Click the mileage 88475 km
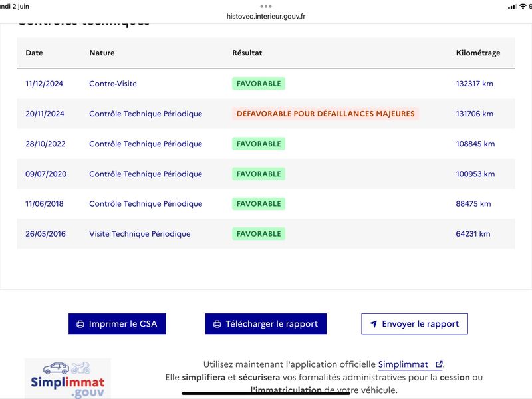The image size is (532, 399). [473, 204]
